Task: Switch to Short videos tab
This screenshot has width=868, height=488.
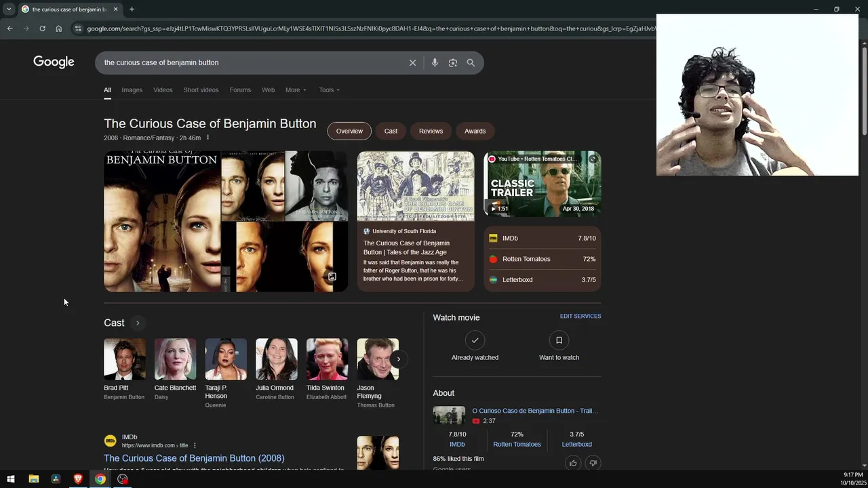Action: (x=201, y=90)
